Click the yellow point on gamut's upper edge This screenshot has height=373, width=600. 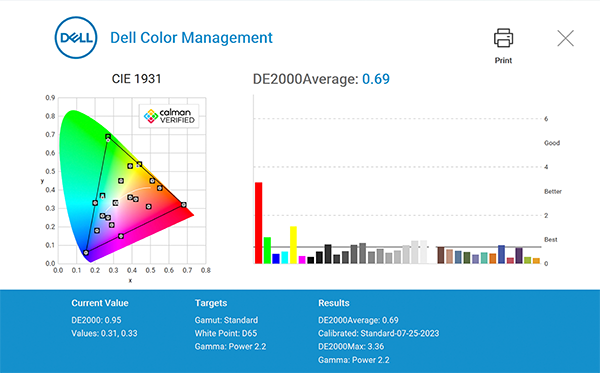pos(139,164)
